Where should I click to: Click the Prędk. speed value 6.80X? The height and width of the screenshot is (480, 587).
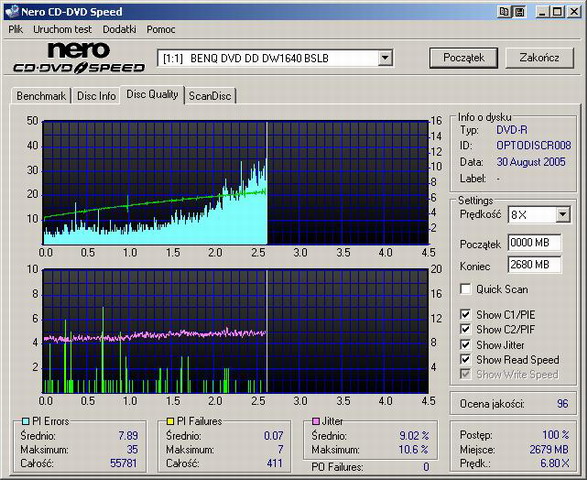coord(554,464)
